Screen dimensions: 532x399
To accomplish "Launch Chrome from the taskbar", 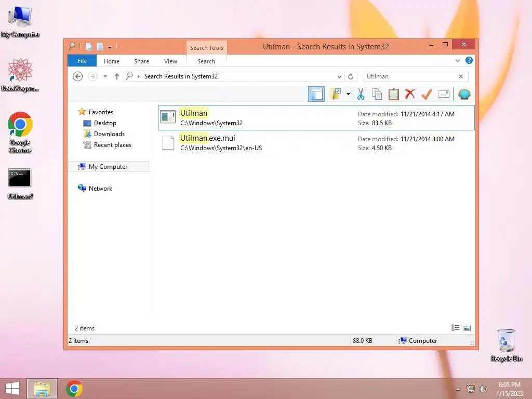I will point(74,389).
